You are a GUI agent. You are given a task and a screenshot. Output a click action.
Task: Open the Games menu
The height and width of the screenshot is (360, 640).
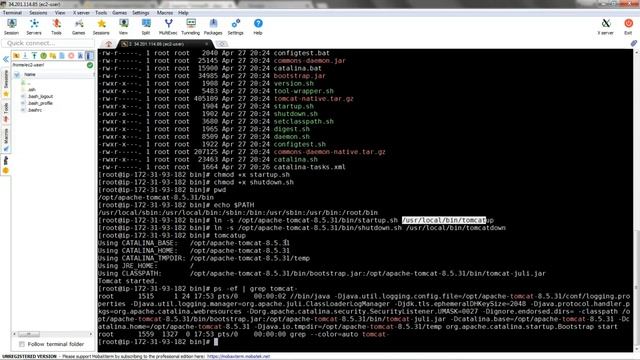tap(120, 13)
